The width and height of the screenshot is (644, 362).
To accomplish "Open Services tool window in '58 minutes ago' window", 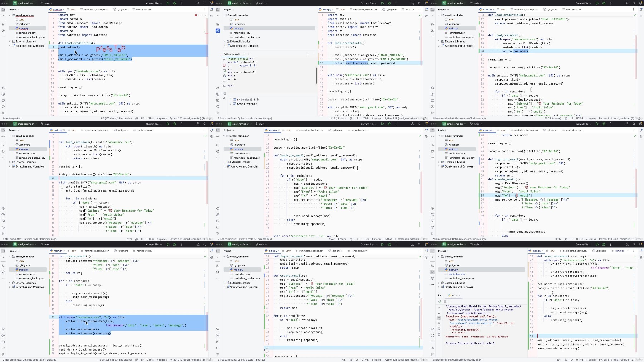I will tap(3, 335).
